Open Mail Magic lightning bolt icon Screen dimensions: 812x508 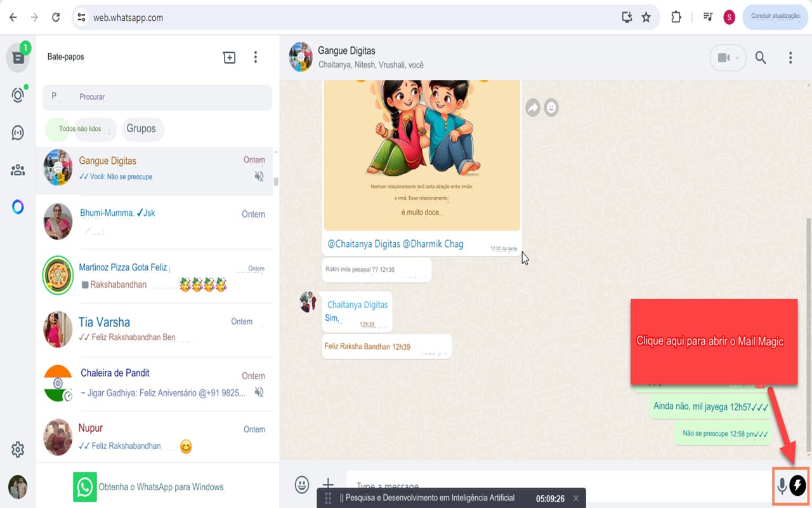tap(797, 486)
